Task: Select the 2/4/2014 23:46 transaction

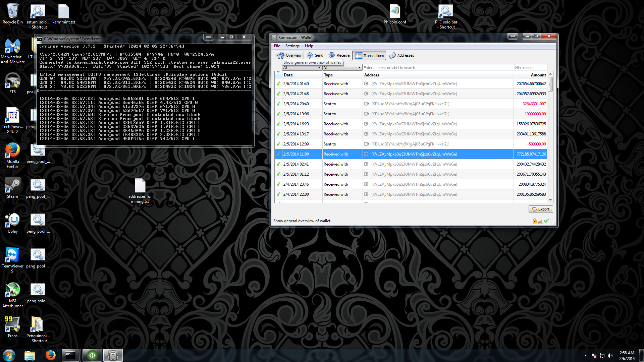Action: [x=411, y=184]
